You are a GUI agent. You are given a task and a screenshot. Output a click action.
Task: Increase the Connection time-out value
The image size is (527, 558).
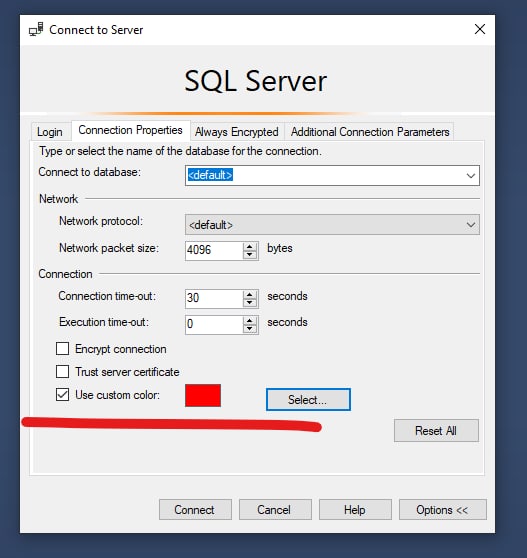tap(250, 294)
